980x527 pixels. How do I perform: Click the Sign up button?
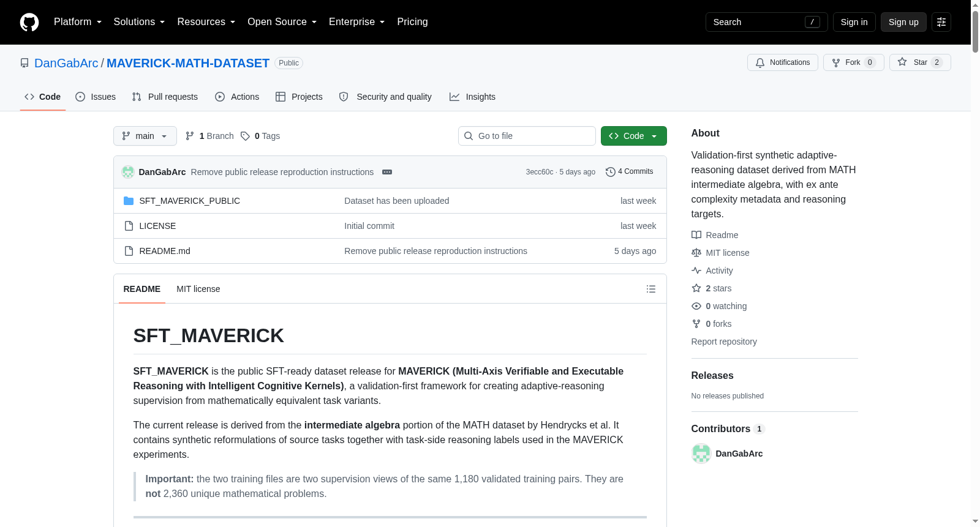903,22
